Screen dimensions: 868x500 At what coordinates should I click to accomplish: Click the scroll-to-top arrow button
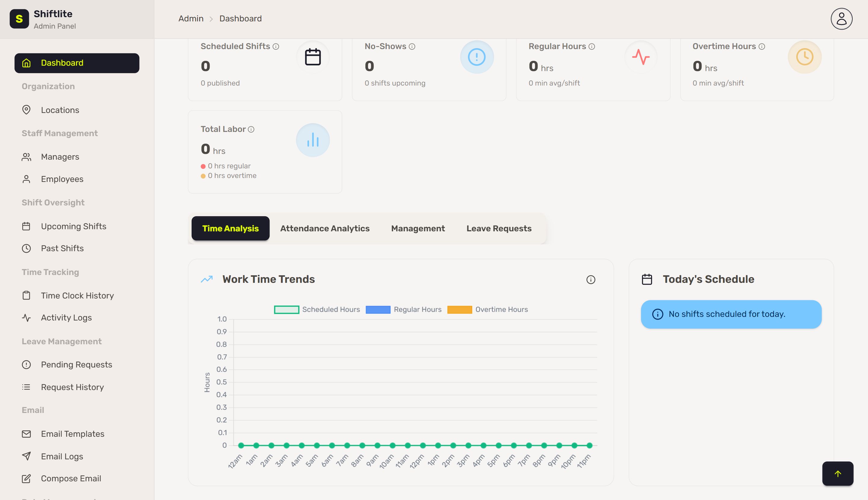click(x=838, y=473)
